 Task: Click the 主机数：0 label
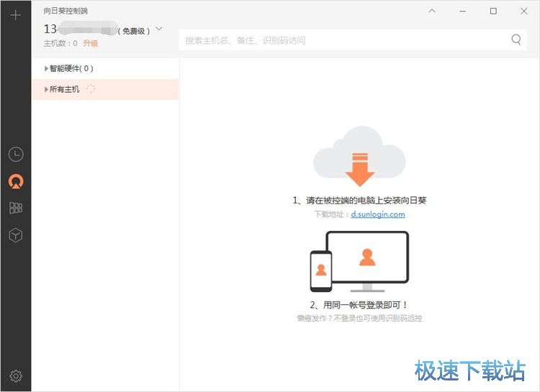[60, 43]
